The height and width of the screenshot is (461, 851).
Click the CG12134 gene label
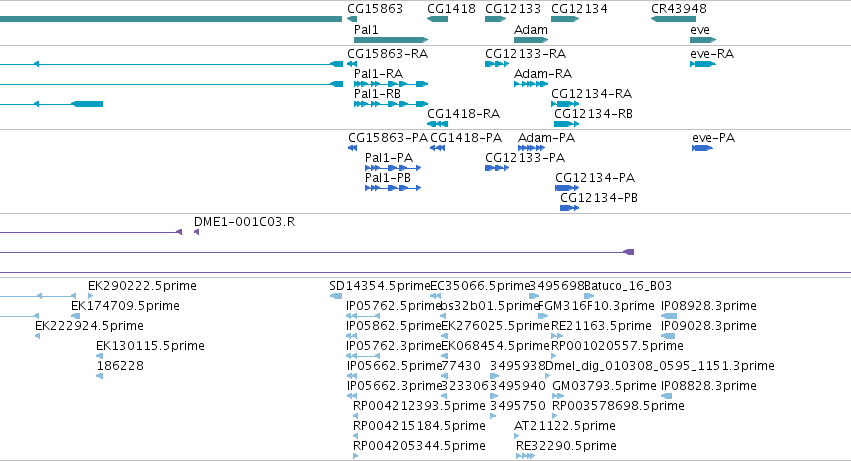[579, 9]
